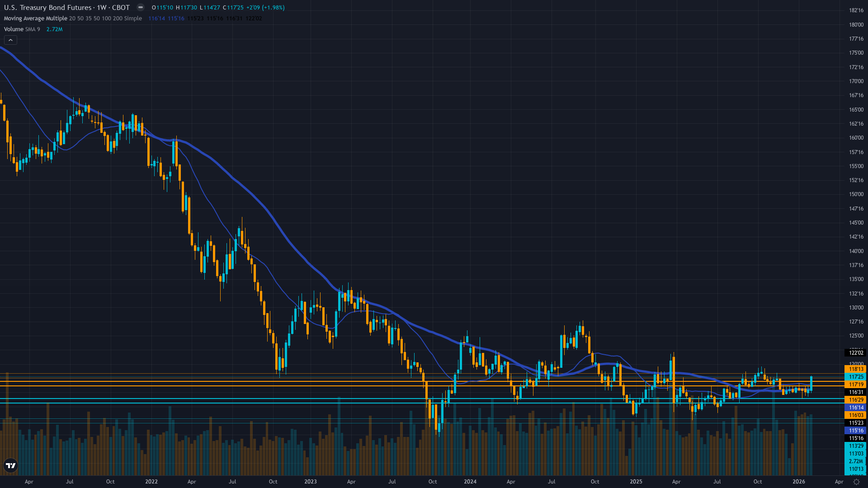The image size is (868, 488).
Task: Click the black 116'31 label on the price axis
Action: [x=856, y=392]
